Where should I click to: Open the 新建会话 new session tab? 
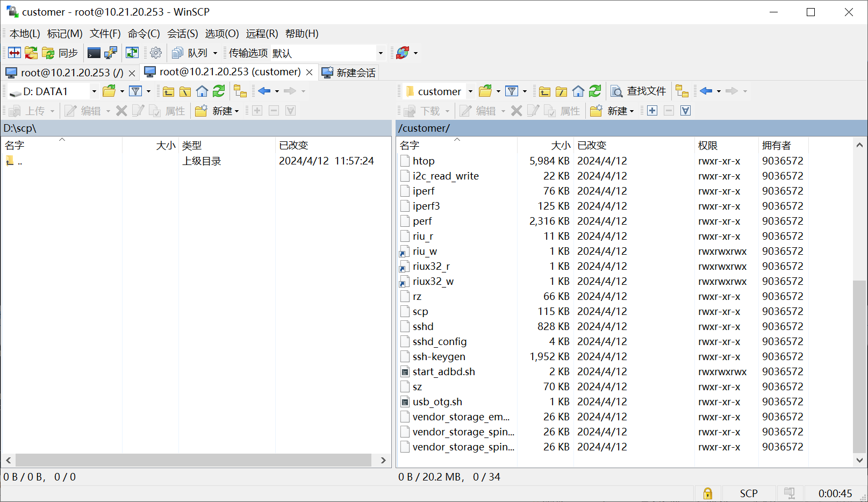[x=348, y=73]
